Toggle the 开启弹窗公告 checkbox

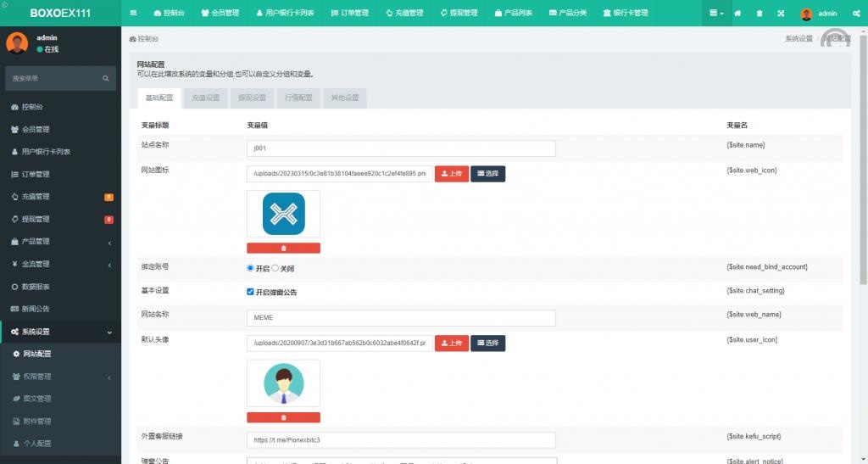click(251, 292)
